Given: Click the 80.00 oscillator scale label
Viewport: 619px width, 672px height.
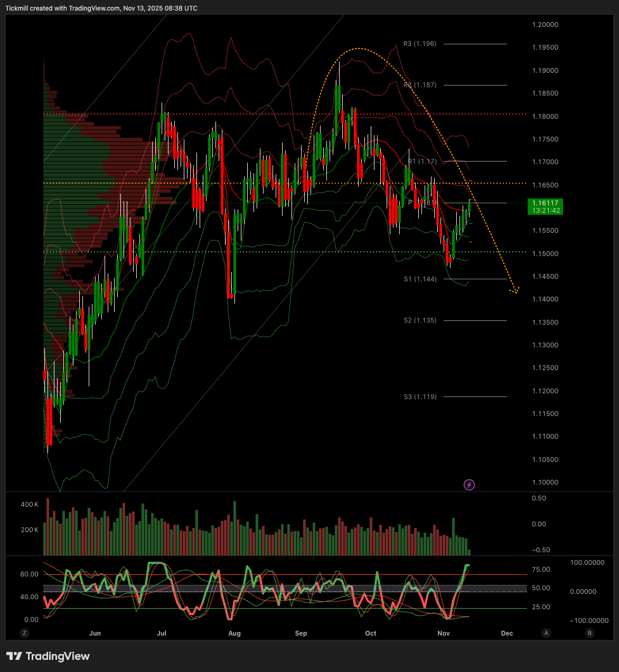Looking at the screenshot, I should click(30, 574).
